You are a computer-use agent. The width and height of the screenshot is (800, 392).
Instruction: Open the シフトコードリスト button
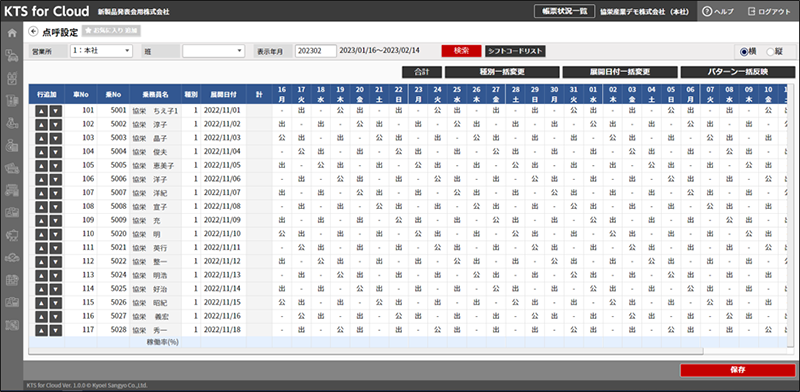click(515, 51)
